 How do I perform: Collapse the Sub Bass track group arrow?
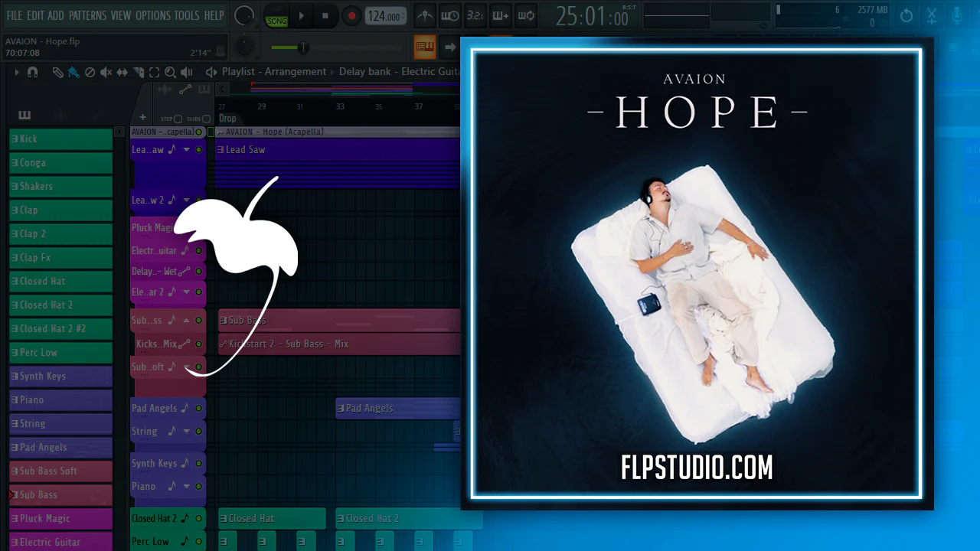[x=186, y=321]
